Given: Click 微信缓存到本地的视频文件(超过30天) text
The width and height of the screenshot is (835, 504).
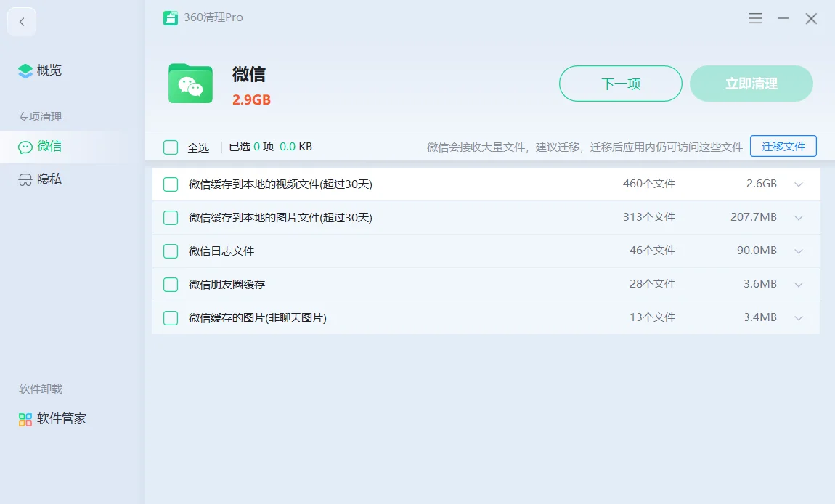Looking at the screenshot, I should coord(281,184).
